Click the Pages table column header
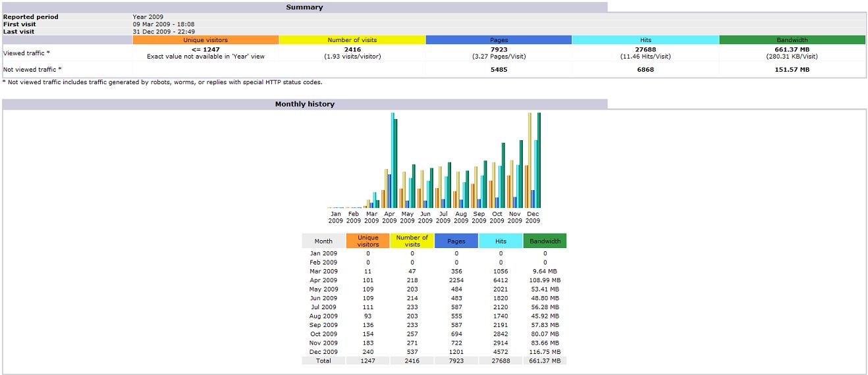The width and height of the screenshot is (868, 375). click(x=456, y=241)
